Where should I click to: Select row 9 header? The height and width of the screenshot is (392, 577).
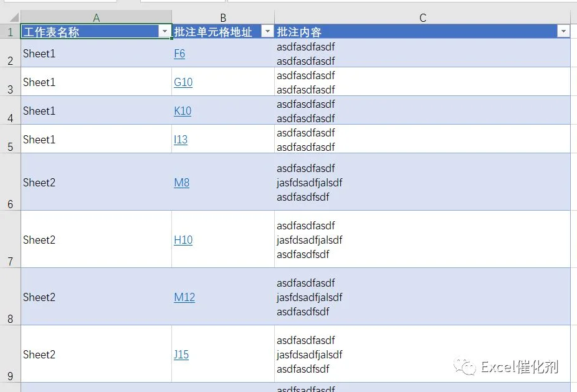pyautogui.click(x=11, y=354)
